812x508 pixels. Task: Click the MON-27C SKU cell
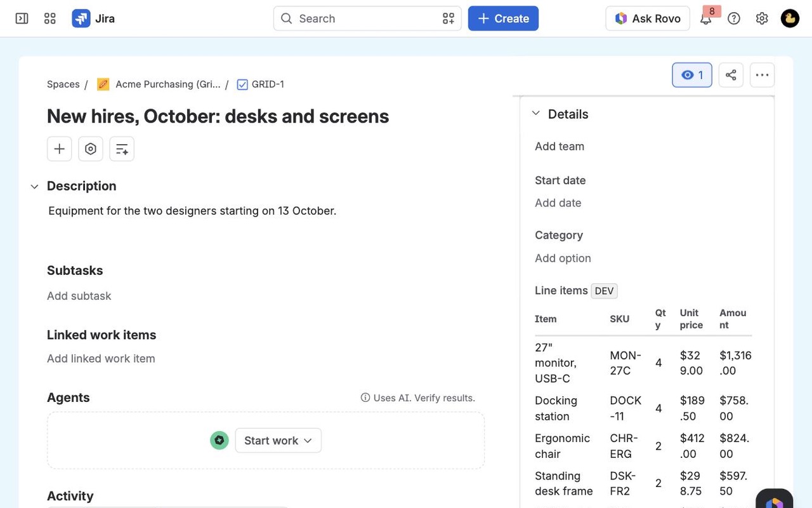[x=625, y=363]
